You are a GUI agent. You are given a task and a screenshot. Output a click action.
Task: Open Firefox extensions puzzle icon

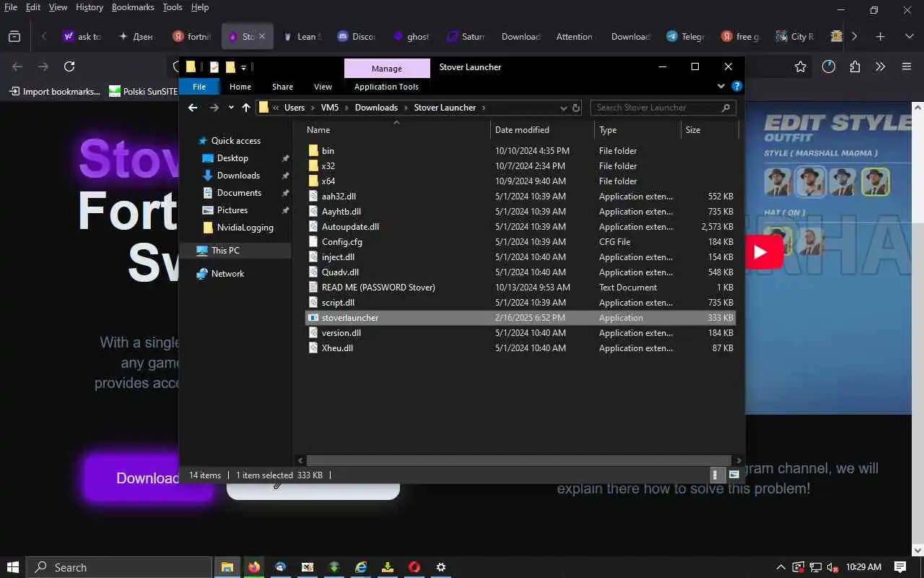click(x=855, y=66)
